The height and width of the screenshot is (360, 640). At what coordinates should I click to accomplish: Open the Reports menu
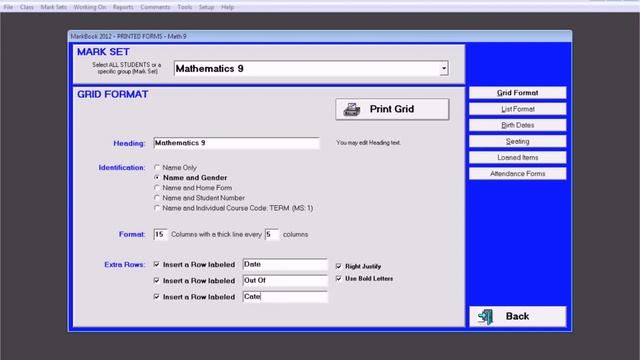click(x=123, y=7)
